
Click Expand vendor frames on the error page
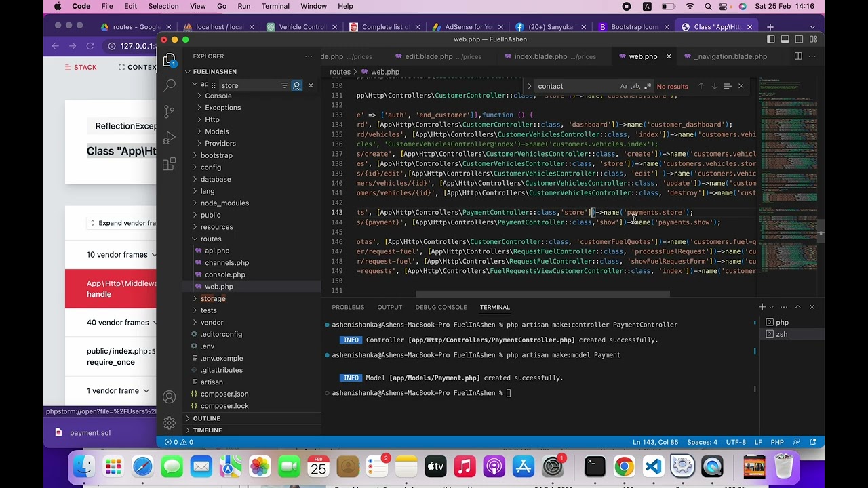click(x=123, y=223)
